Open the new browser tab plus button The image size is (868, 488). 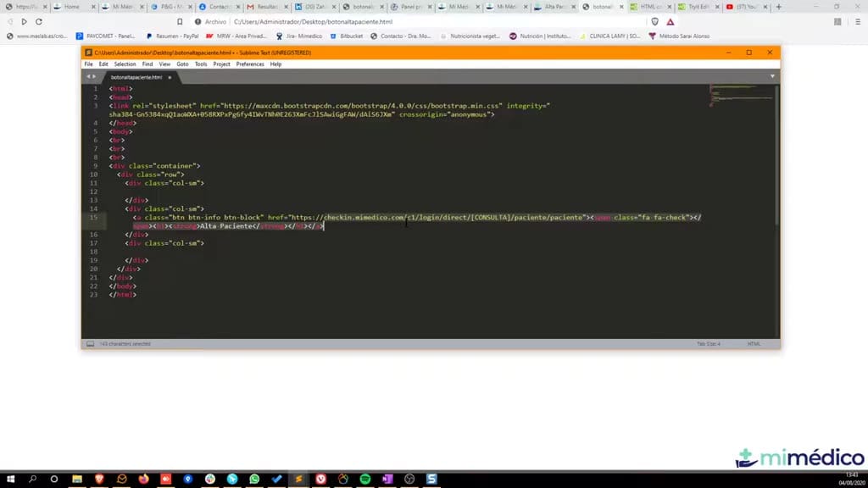pos(779,7)
